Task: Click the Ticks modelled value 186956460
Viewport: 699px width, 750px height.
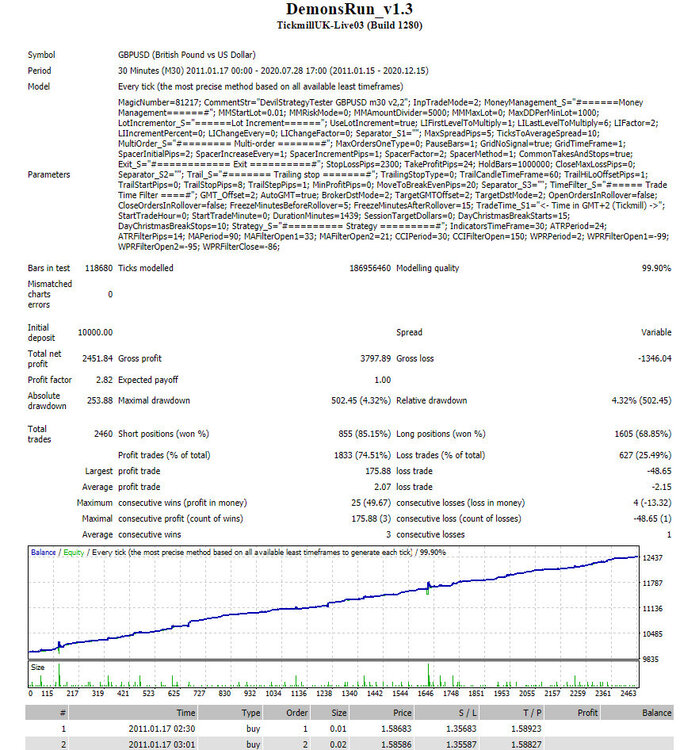Action: click(x=370, y=268)
